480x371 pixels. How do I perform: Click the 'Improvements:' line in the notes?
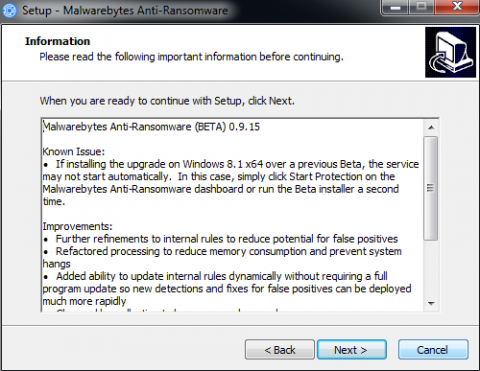click(77, 226)
